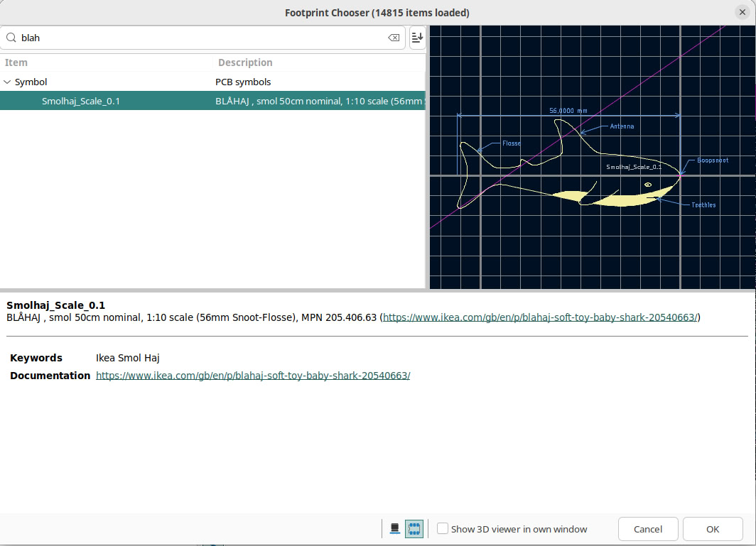Image resolution: width=756 pixels, height=546 pixels.
Task: Click the magnifier icon in the search box
Action: click(x=11, y=38)
